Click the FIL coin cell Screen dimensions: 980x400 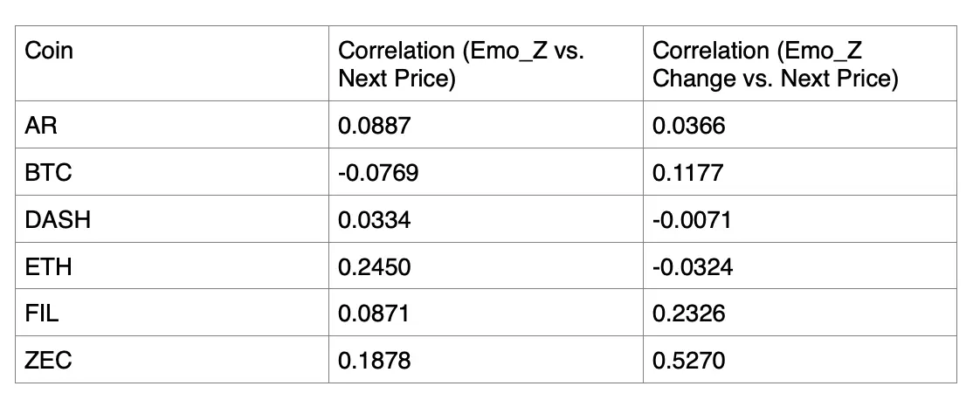point(43,313)
